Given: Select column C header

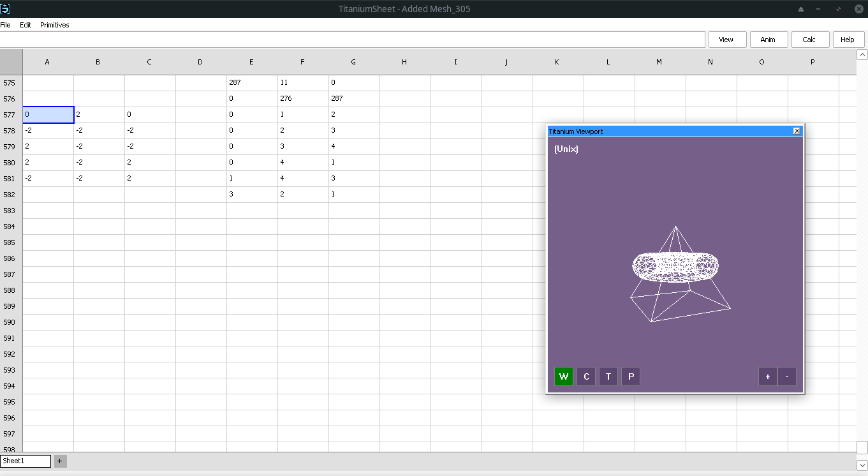Looking at the screenshot, I should pos(150,62).
